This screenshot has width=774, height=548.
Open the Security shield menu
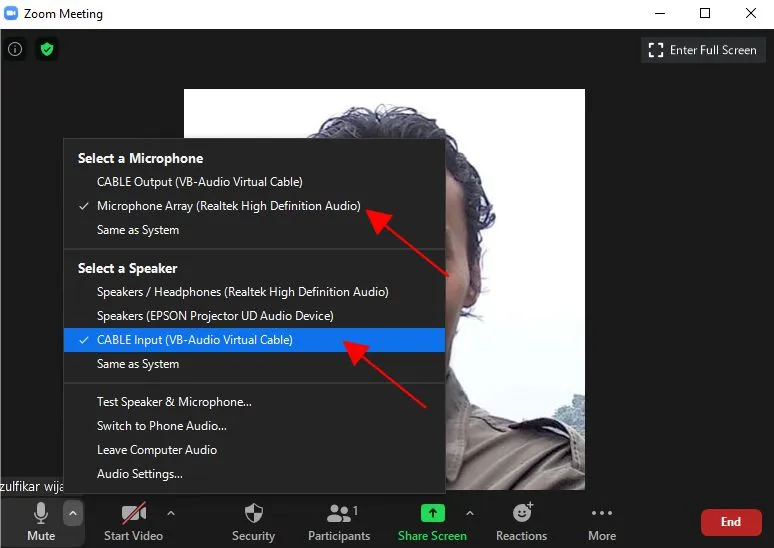pyautogui.click(x=254, y=522)
